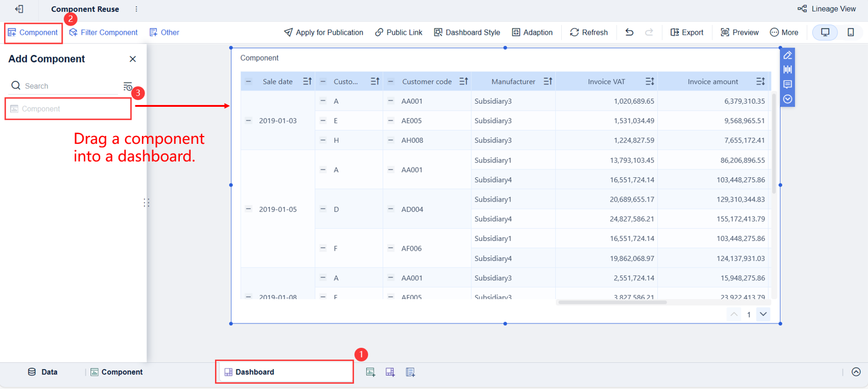868x389 pixels.
Task: Collapse customer H row
Action: point(323,140)
